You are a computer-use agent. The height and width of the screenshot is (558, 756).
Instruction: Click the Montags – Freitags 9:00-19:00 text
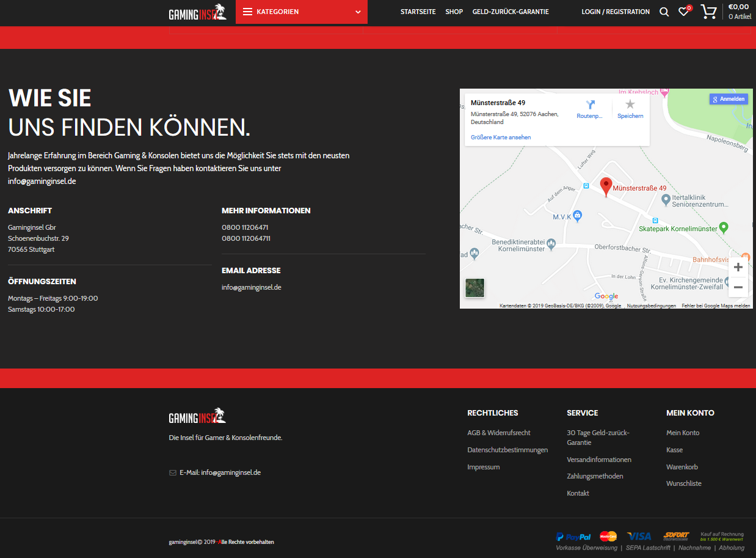click(53, 298)
